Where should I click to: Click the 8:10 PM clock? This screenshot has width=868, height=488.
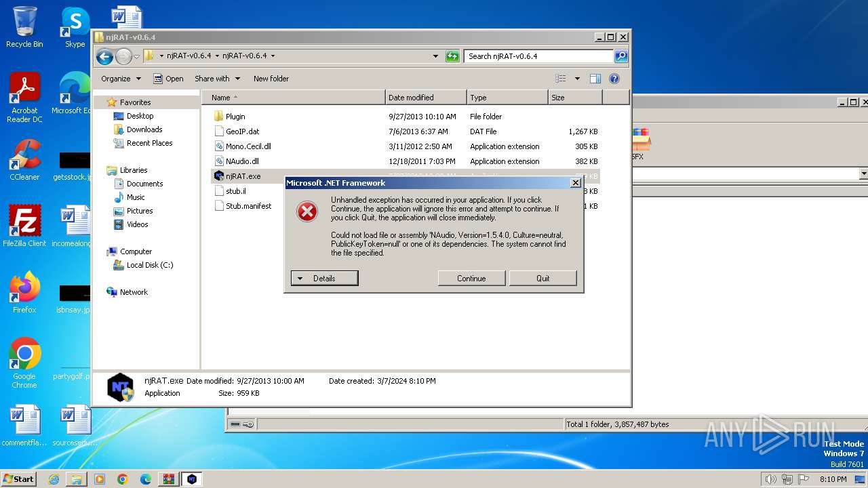coord(833,479)
